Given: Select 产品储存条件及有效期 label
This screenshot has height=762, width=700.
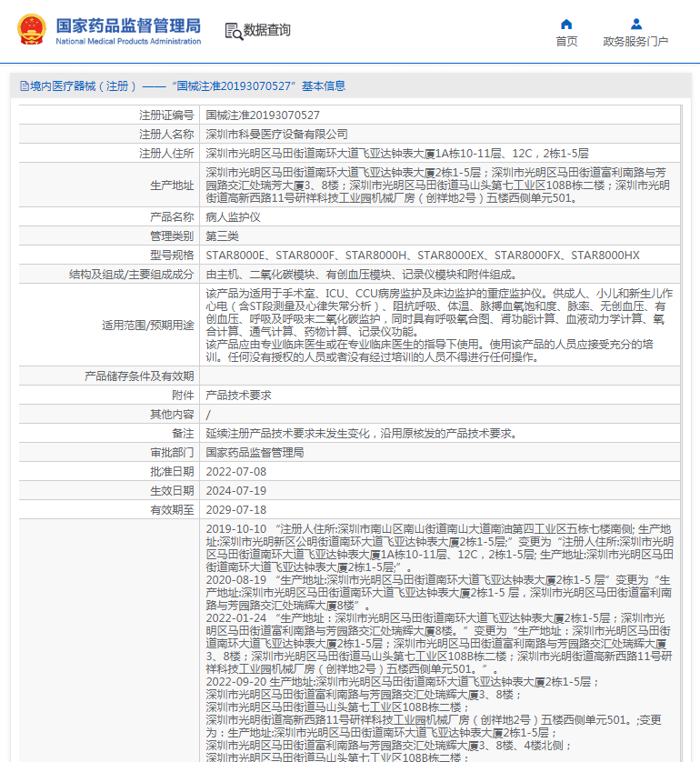Looking at the screenshot, I should (x=139, y=376).
